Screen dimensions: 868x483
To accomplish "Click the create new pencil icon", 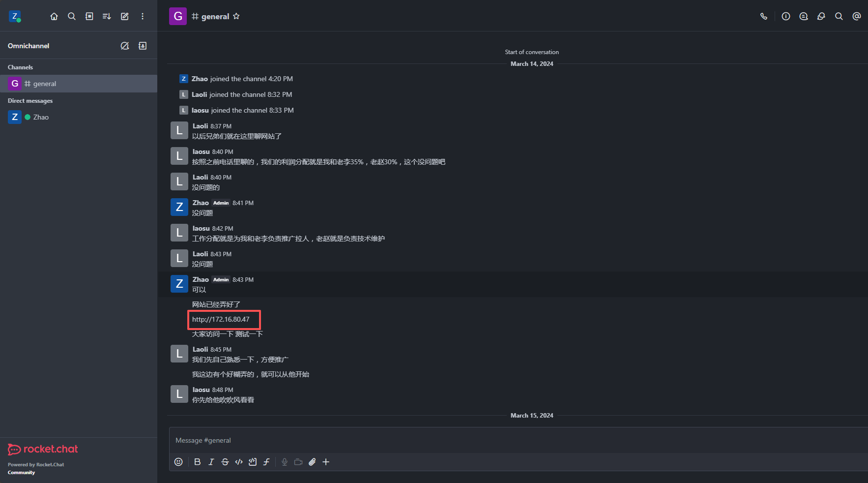I will point(125,16).
